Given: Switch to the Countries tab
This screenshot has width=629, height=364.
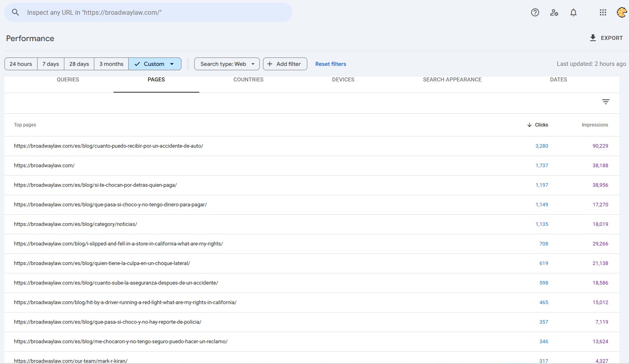Looking at the screenshot, I should tap(248, 80).
